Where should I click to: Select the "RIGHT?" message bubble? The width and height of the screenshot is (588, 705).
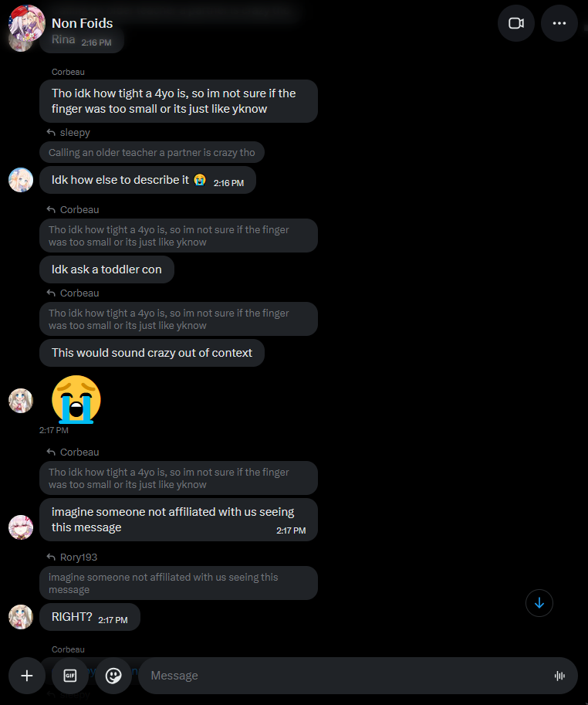click(x=90, y=617)
